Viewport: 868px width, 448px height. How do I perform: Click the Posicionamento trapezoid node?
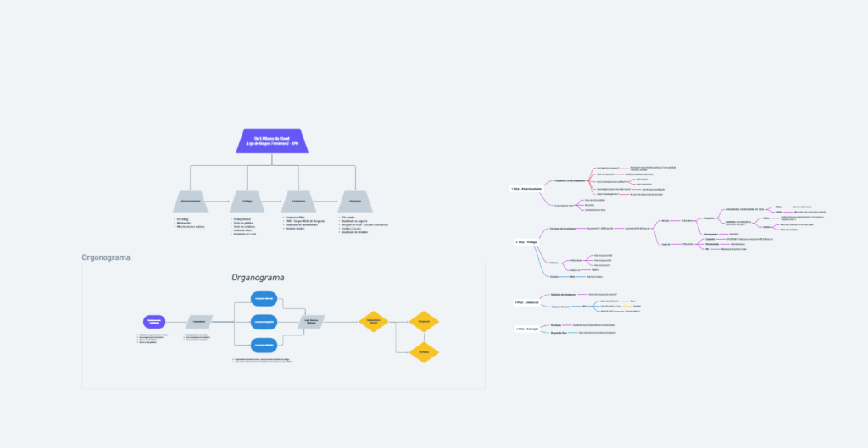point(190,201)
